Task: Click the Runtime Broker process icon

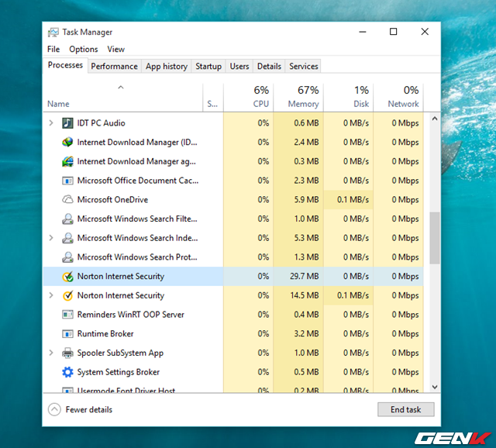Action: 67,334
